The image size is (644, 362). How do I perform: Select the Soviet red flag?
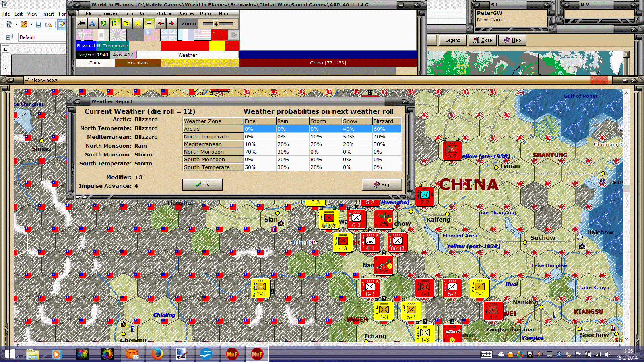pyautogui.click(x=220, y=35)
